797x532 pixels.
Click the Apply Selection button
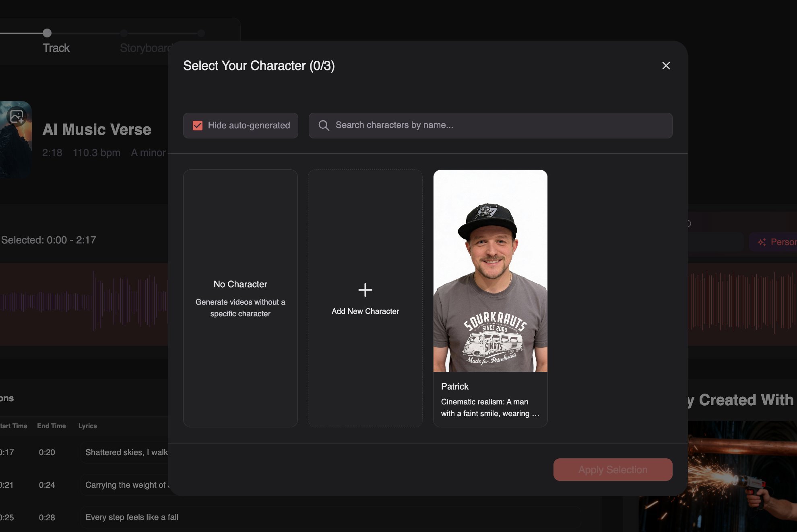[x=613, y=469]
